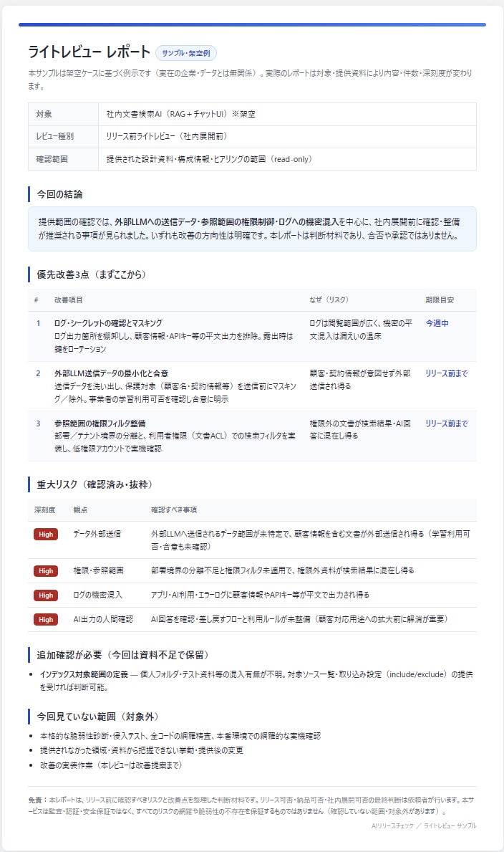This screenshot has width=504, height=852.
Task: Click the サンプル・架空例 badge
Action: click(x=185, y=53)
